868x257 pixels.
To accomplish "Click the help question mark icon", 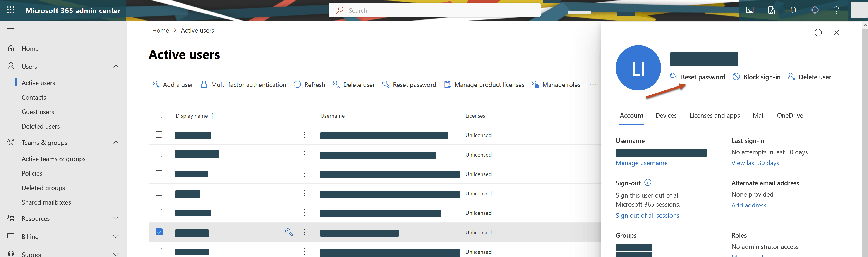I will click(836, 10).
